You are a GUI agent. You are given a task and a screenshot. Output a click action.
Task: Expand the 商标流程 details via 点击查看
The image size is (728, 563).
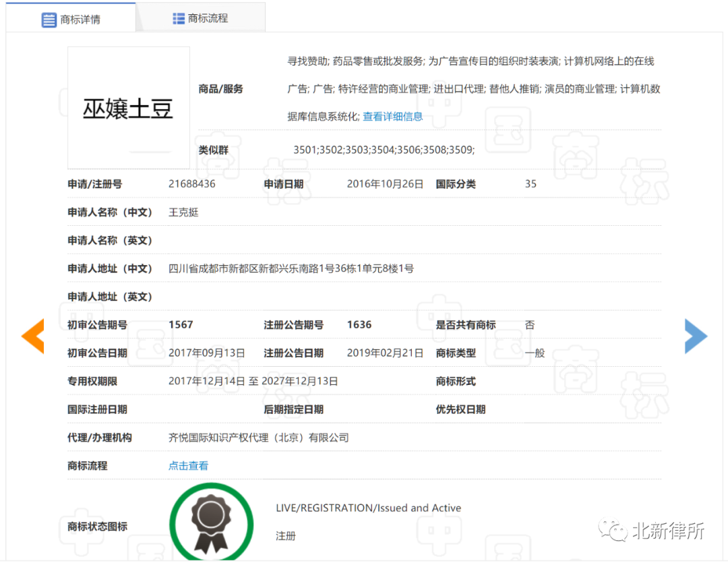point(188,465)
